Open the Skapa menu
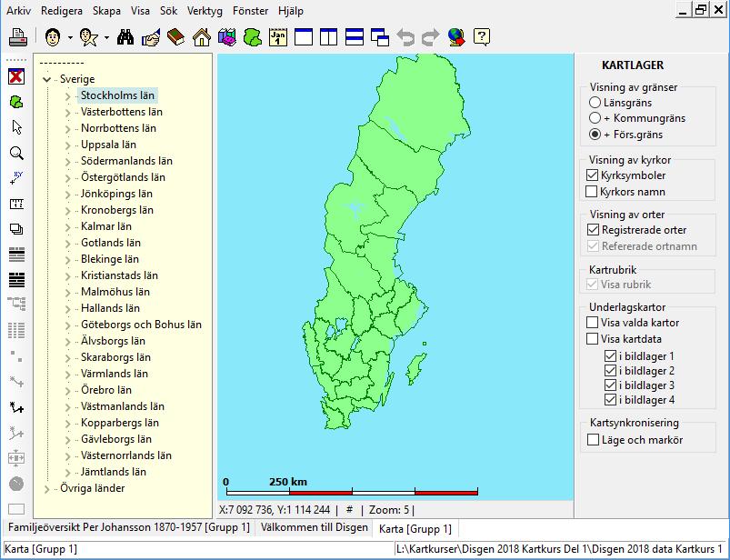 [106, 11]
